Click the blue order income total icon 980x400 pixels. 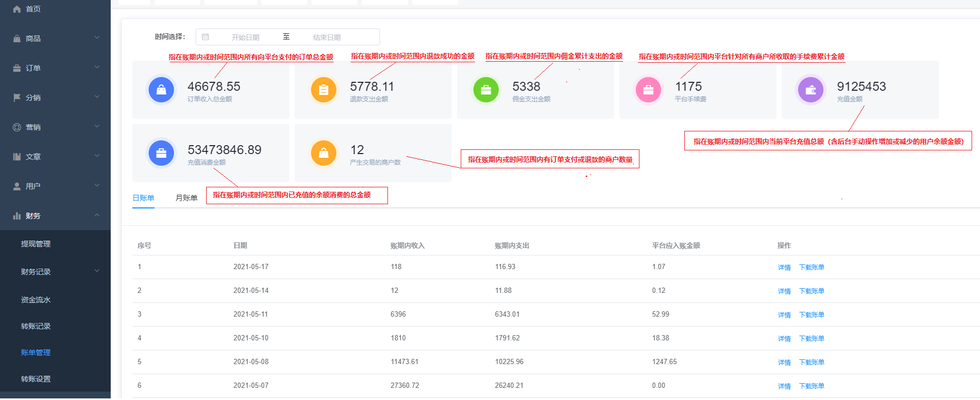click(161, 90)
